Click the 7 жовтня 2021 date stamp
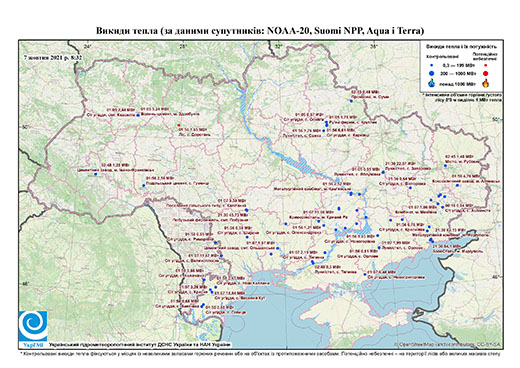Screen dimensions: 520x368 (x=53, y=57)
